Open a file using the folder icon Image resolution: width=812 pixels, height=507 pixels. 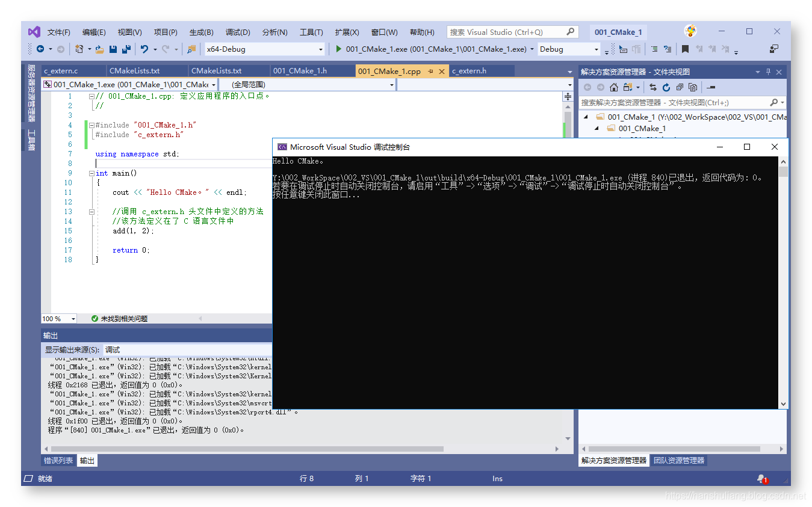100,49
